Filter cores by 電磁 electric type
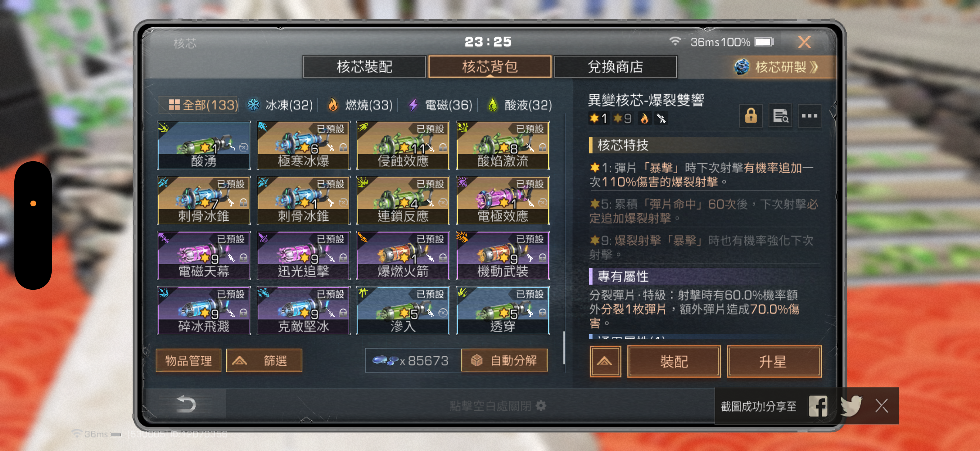980x451 pixels. [440, 105]
